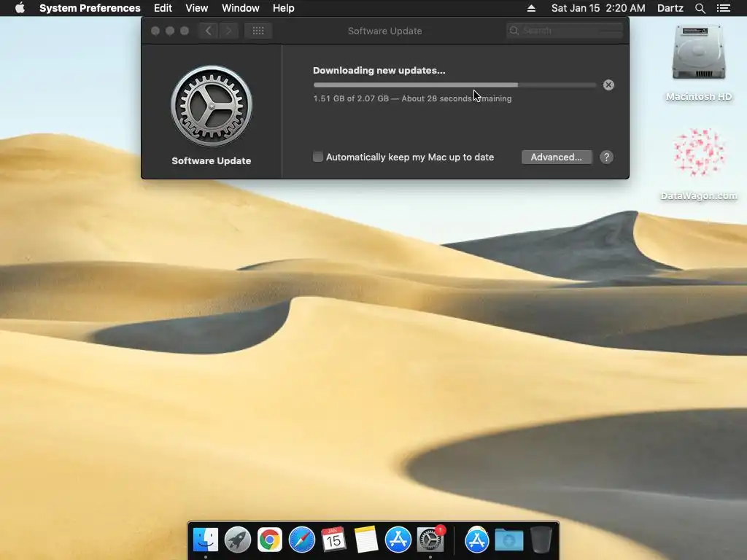Viewport: 747px width, 560px height.
Task: Click the download progress bar
Action: (454, 85)
